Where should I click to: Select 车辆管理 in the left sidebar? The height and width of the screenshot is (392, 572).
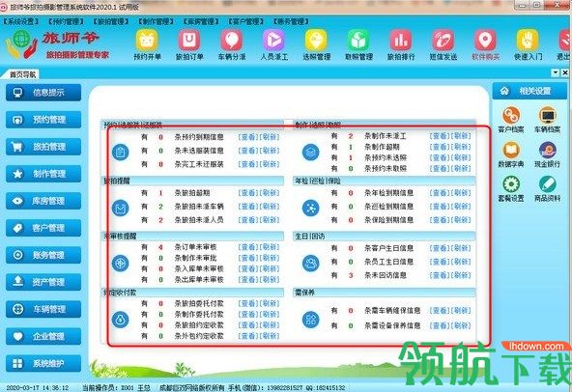pos(43,309)
